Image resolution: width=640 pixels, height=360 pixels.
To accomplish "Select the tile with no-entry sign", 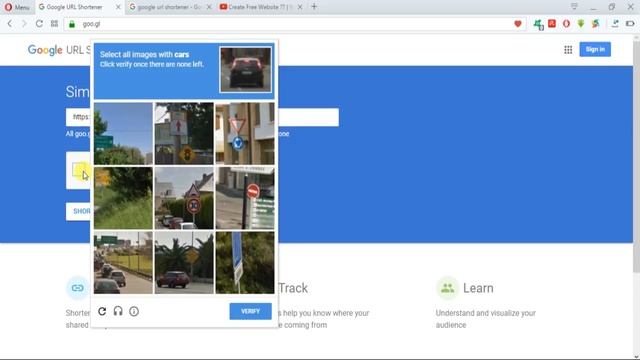I will pyautogui.click(x=245, y=198).
